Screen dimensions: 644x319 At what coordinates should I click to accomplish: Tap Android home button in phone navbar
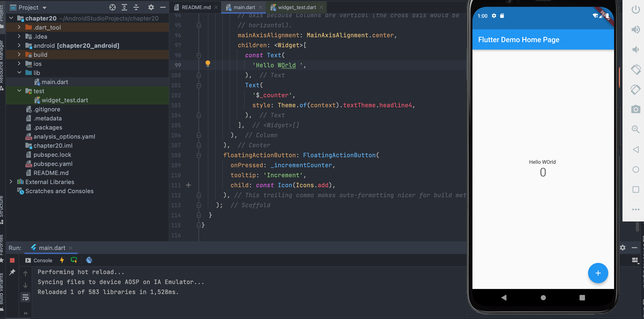(x=543, y=297)
